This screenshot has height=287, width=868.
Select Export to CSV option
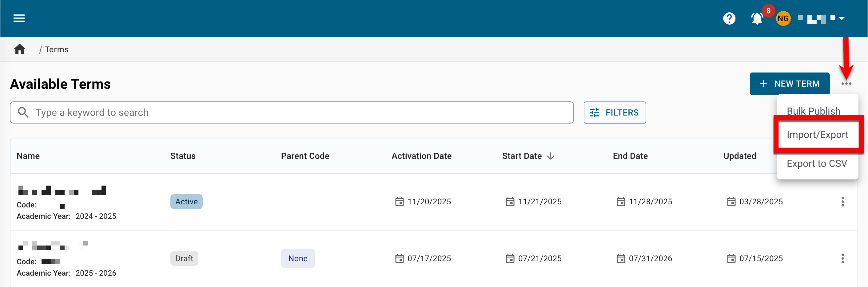click(x=816, y=163)
